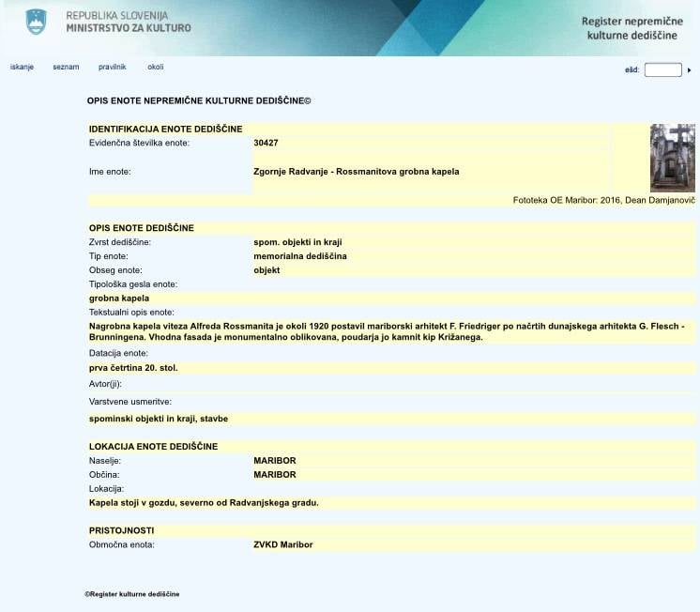The height and width of the screenshot is (612, 700).
Task: Click the textual description paragraph about Alfred Rossmanit
Action: (x=385, y=330)
